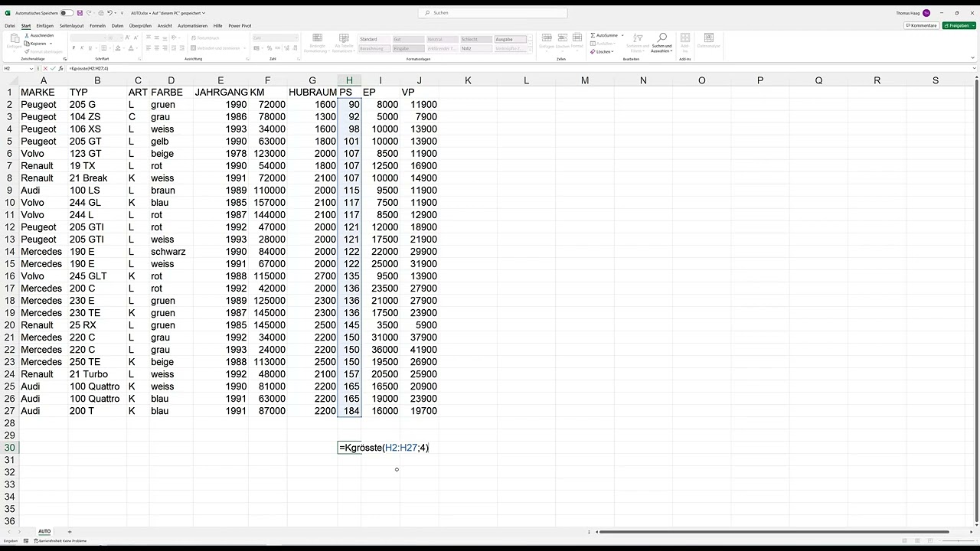Click the VP value 41900
980x551 pixels.
420,350
